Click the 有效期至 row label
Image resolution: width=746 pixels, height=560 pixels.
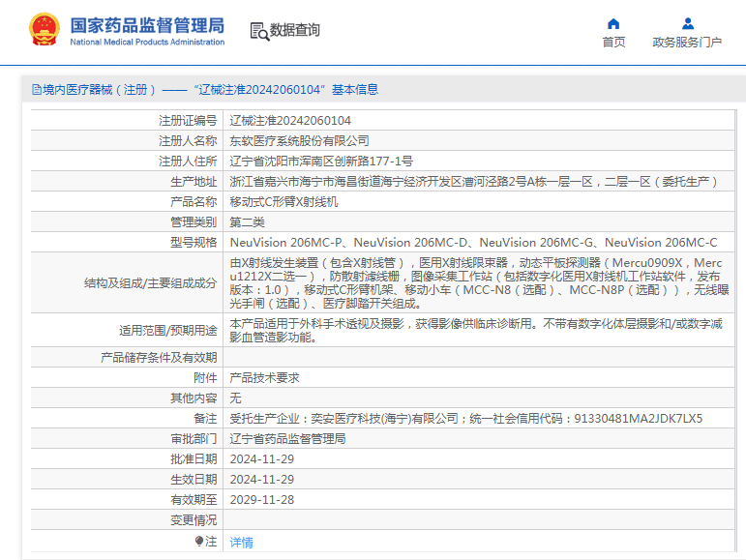(x=194, y=500)
